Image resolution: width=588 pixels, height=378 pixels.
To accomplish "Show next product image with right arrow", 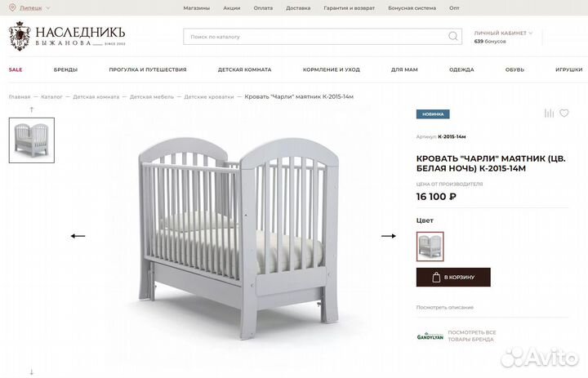I will (x=389, y=236).
